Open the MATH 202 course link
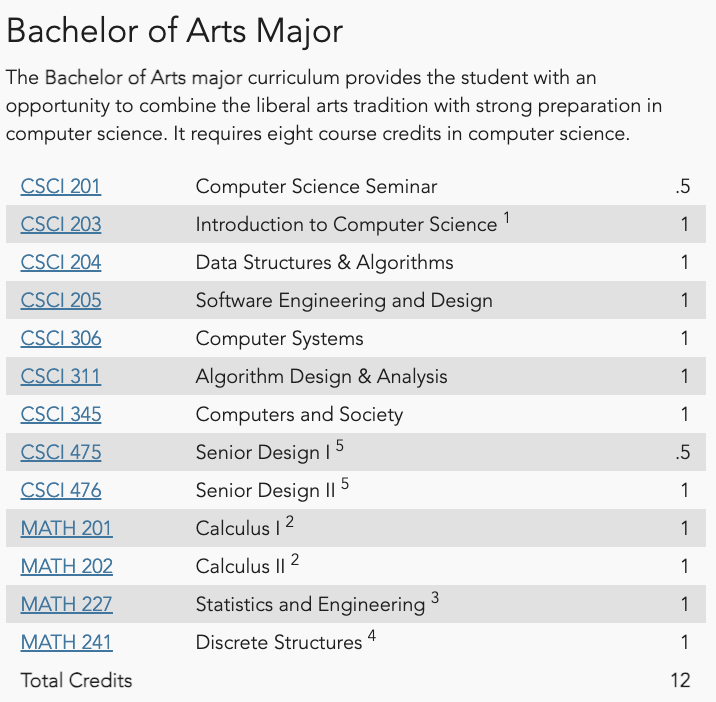 click(x=67, y=566)
